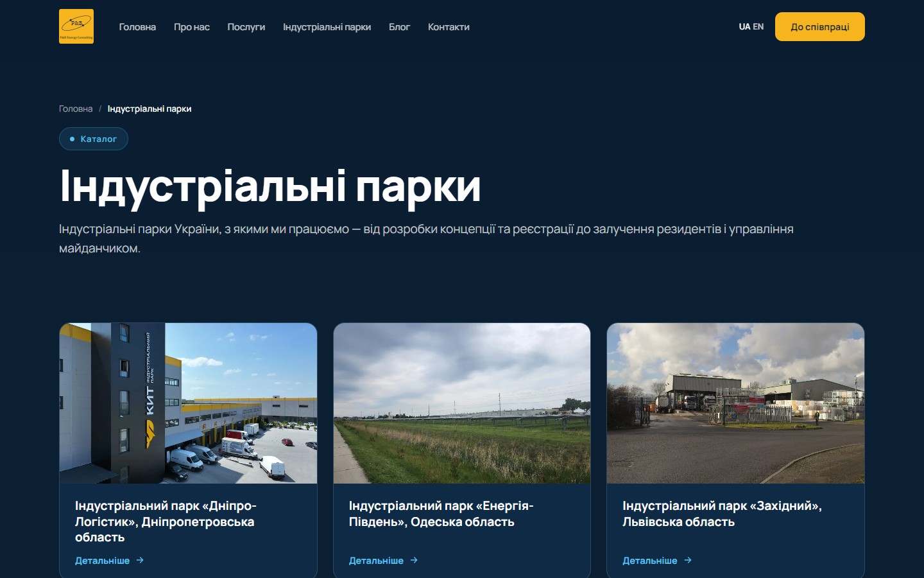
Task: Open the Західний park photo
Action: (735, 403)
